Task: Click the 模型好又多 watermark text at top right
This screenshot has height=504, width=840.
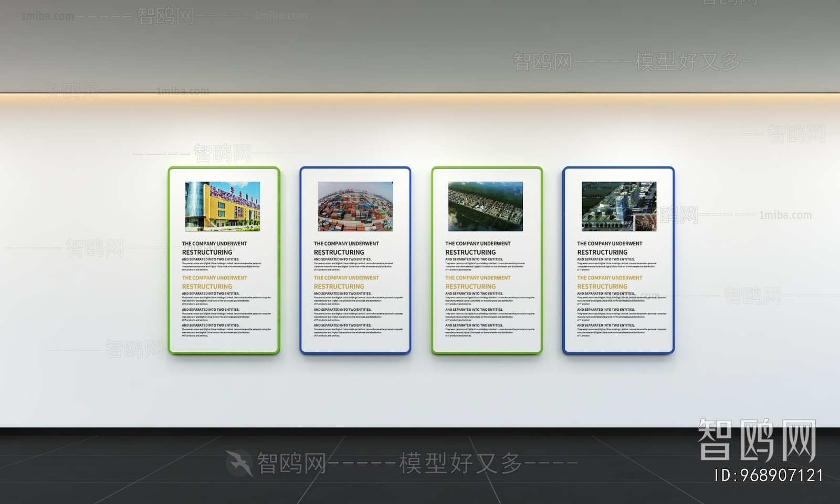Action: (x=687, y=62)
